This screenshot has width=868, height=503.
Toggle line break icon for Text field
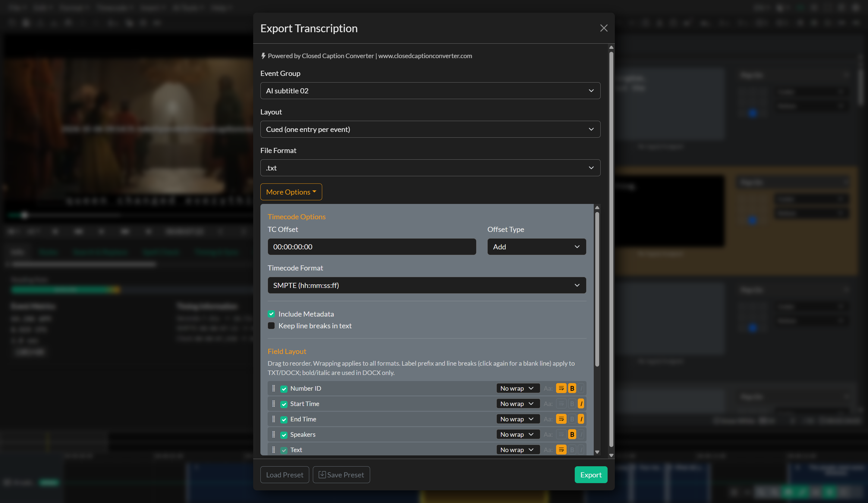tap(561, 450)
